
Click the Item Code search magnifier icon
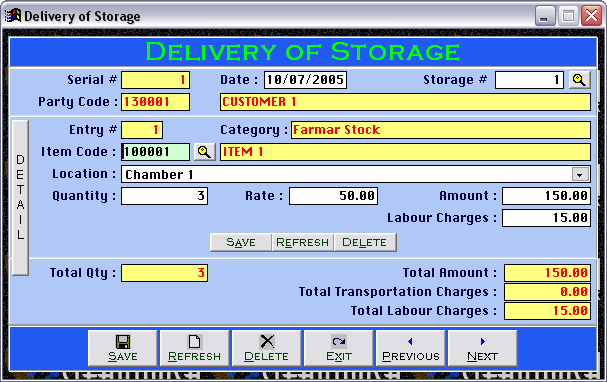(204, 152)
